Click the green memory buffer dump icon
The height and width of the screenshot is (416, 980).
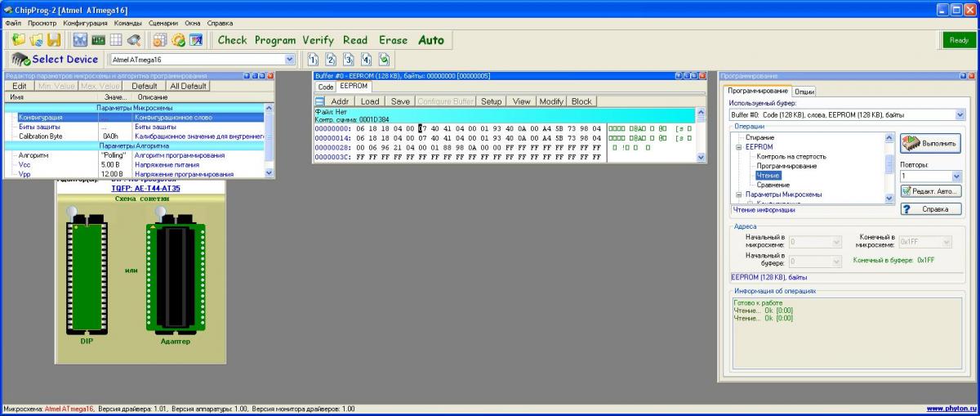tap(98, 39)
